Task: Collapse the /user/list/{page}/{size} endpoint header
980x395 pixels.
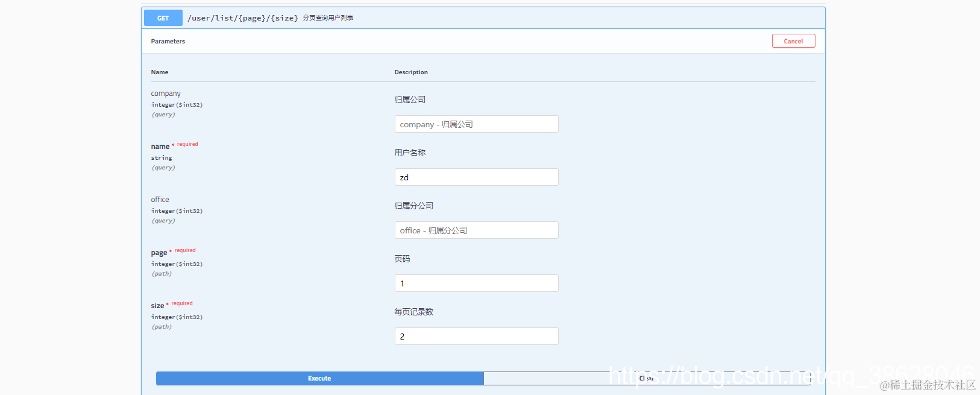Action: tap(483, 18)
